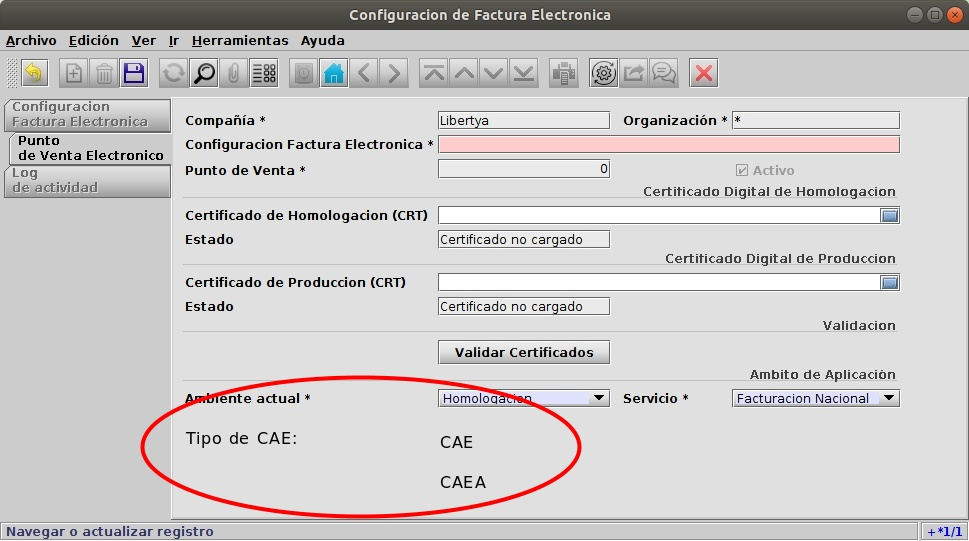This screenshot has height=541, width=969.
Task: Open the Archivo menu
Action: 31,41
